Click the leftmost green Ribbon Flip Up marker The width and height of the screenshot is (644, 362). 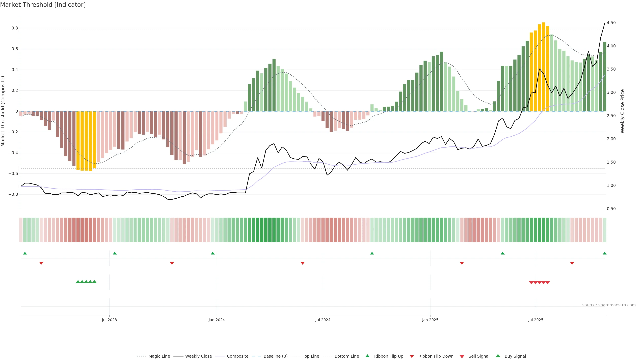click(25, 253)
